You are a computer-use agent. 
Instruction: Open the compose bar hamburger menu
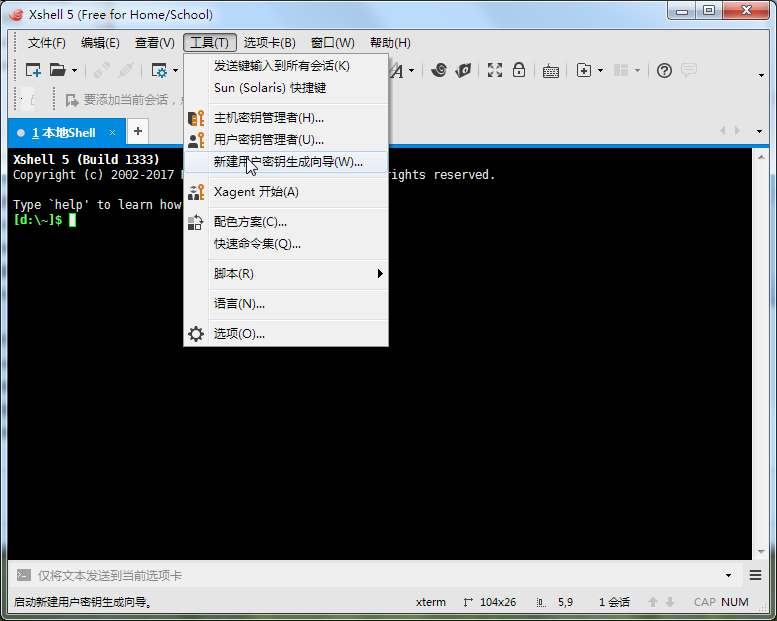755,575
